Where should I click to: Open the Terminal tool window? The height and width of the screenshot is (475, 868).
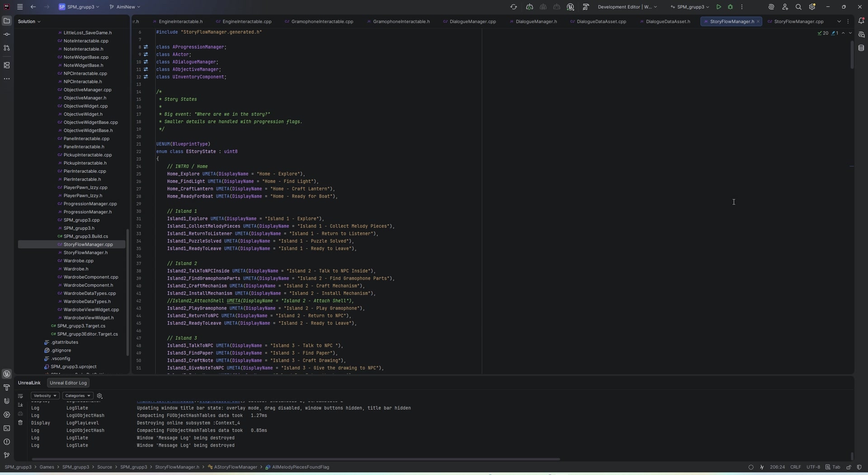(7, 428)
